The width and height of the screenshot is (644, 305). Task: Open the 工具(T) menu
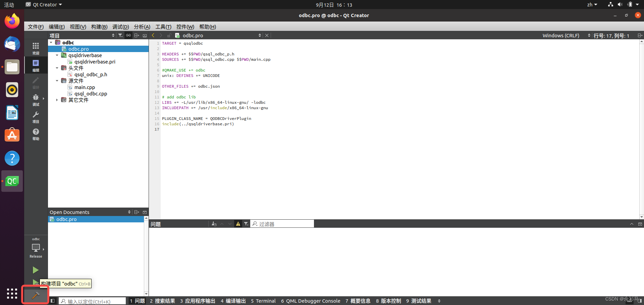[163, 27]
